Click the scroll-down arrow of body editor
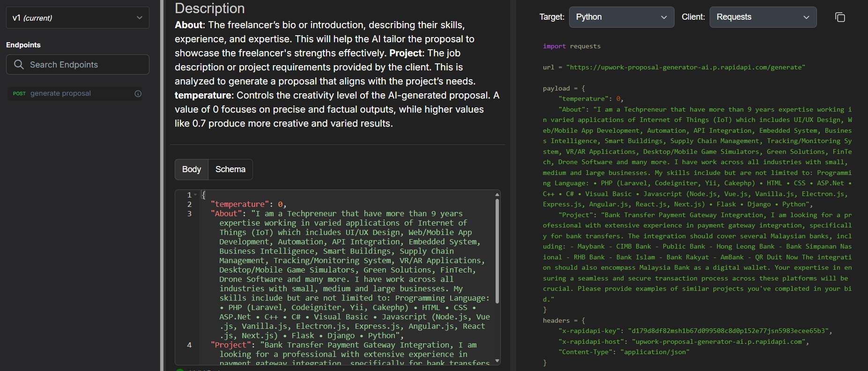This screenshot has height=371, width=868. click(x=497, y=361)
